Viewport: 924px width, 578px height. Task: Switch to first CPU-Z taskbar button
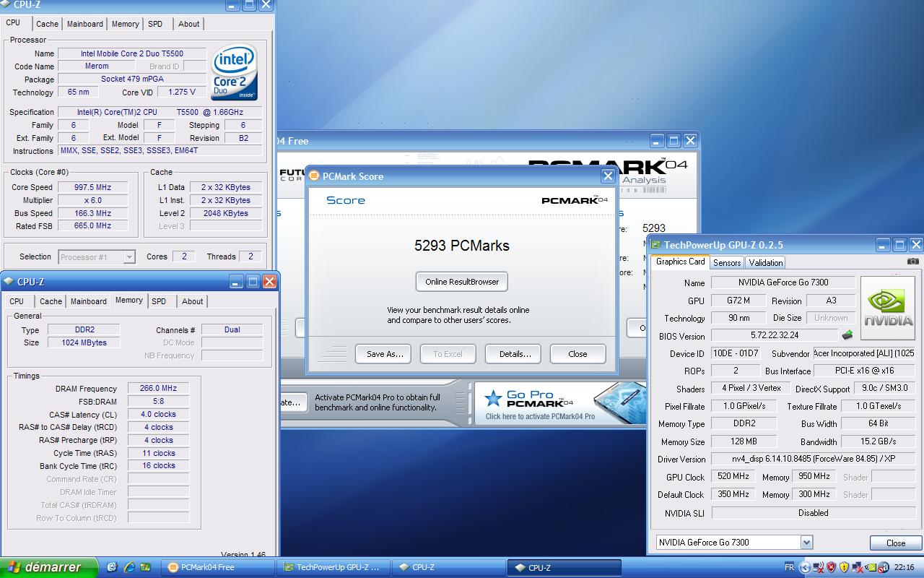tap(450, 567)
